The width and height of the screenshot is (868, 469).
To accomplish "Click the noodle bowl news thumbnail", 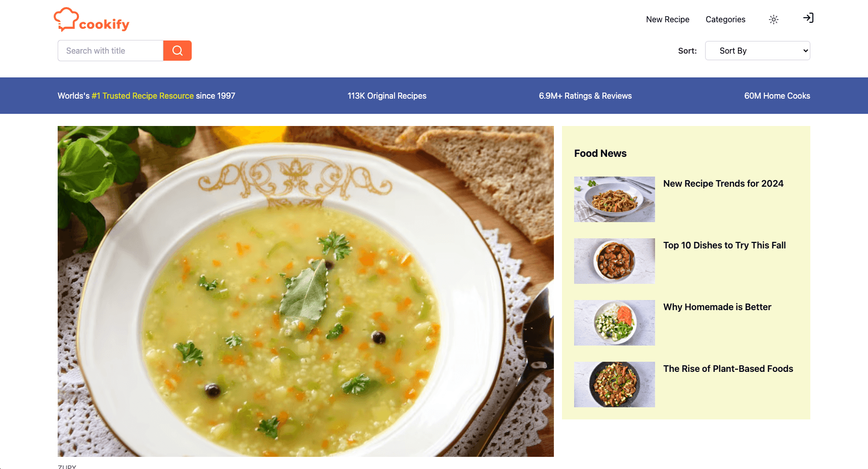I will click(615, 199).
